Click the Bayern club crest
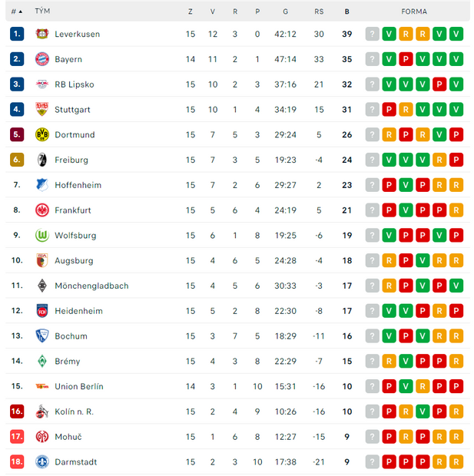 (x=42, y=59)
